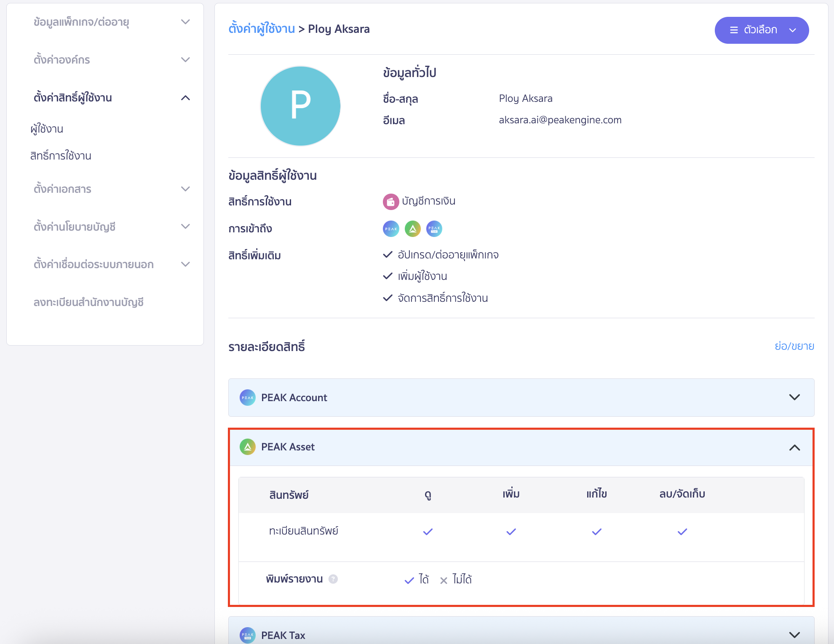Go back via ตั้งค่าผู้ใช้งาน breadcrumb link

262,29
